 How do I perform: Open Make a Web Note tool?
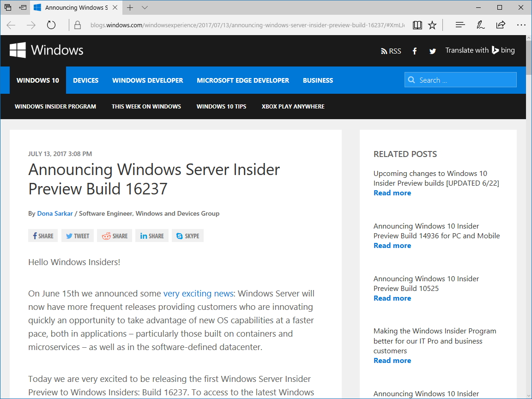point(480,25)
